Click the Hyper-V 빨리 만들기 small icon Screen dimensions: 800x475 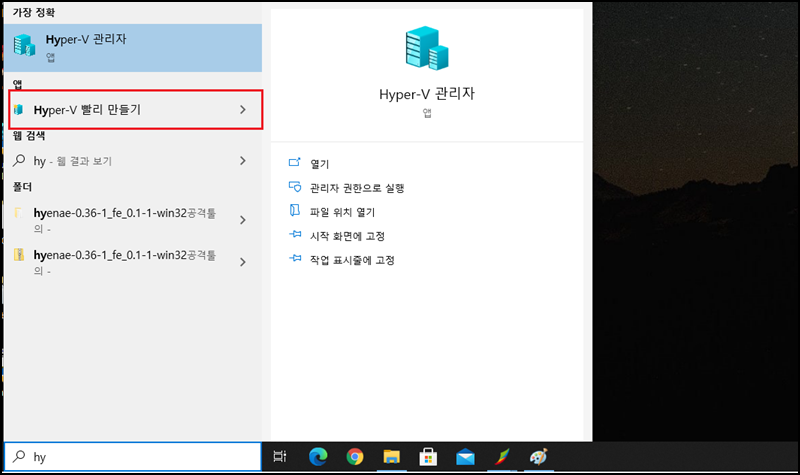click(19, 109)
